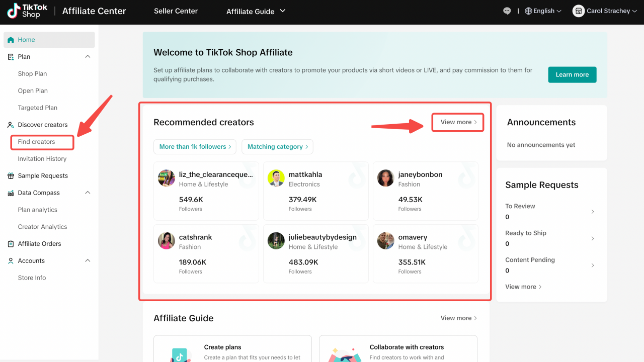Click View more for Affiliate Guide
The width and height of the screenshot is (644, 362).
[x=459, y=318]
